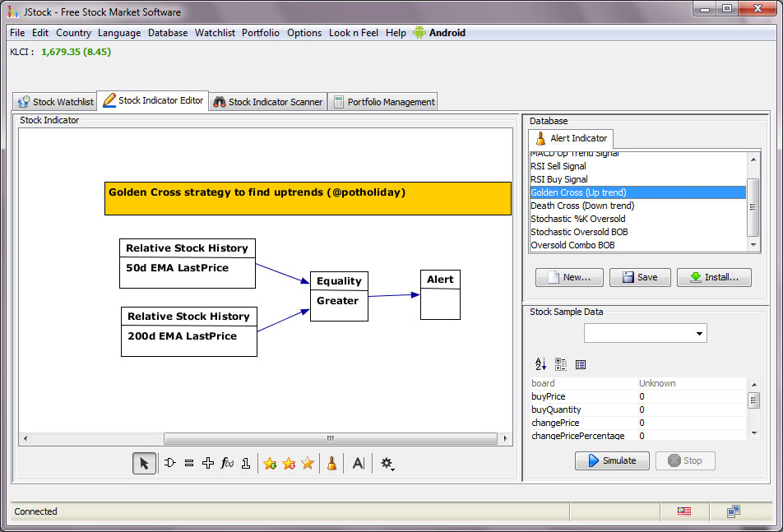Add a function f(x) operator

tap(227, 463)
